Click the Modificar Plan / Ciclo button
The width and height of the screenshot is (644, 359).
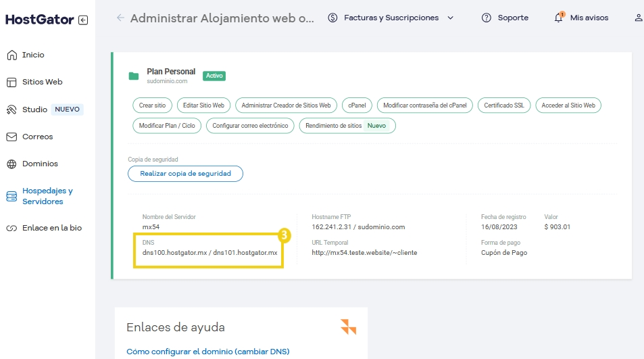point(167,126)
